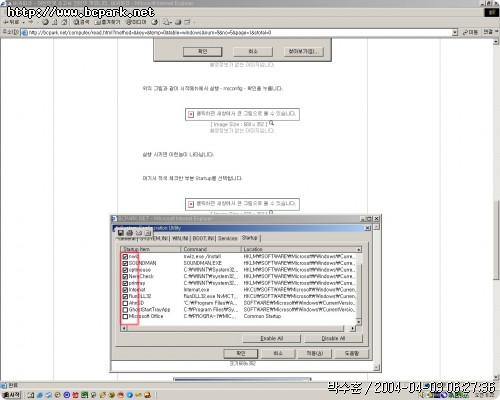Go to Home page via house icon
Viewport: 500px width, 400px height.
[64, 22]
